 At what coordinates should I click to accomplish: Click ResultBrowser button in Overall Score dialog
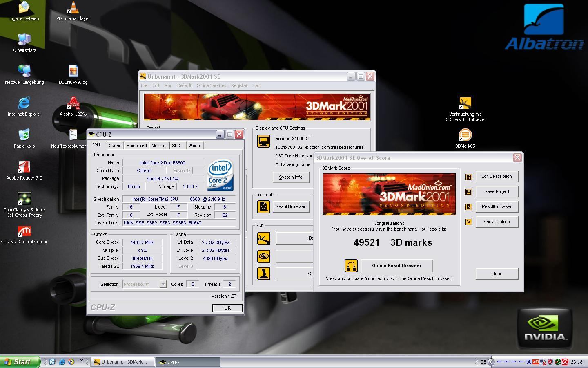497,206
